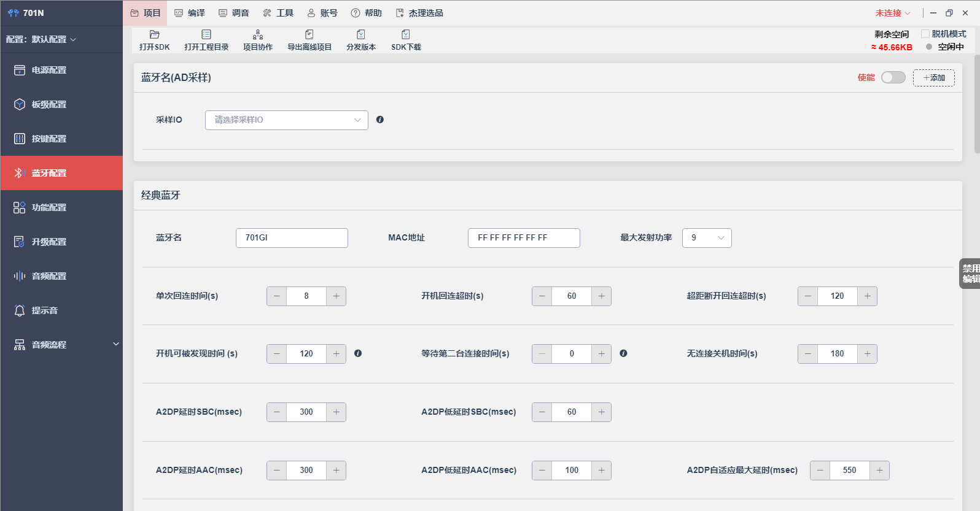Open the 项目 menu tab
980x511 pixels.
145,13
